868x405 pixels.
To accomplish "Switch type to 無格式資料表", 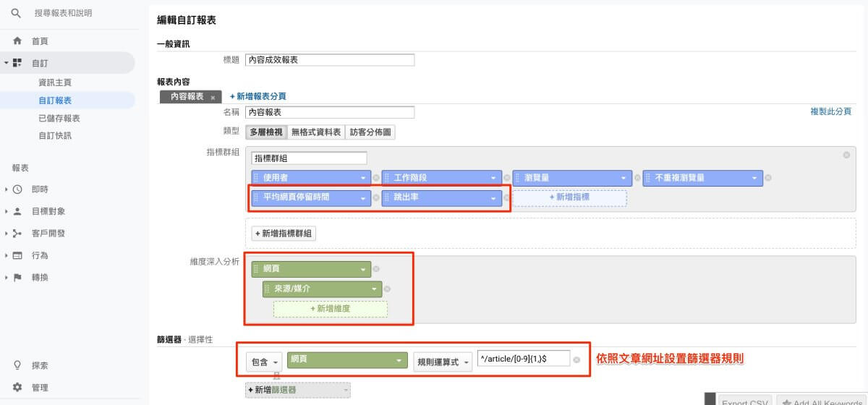I will point(316,132).
